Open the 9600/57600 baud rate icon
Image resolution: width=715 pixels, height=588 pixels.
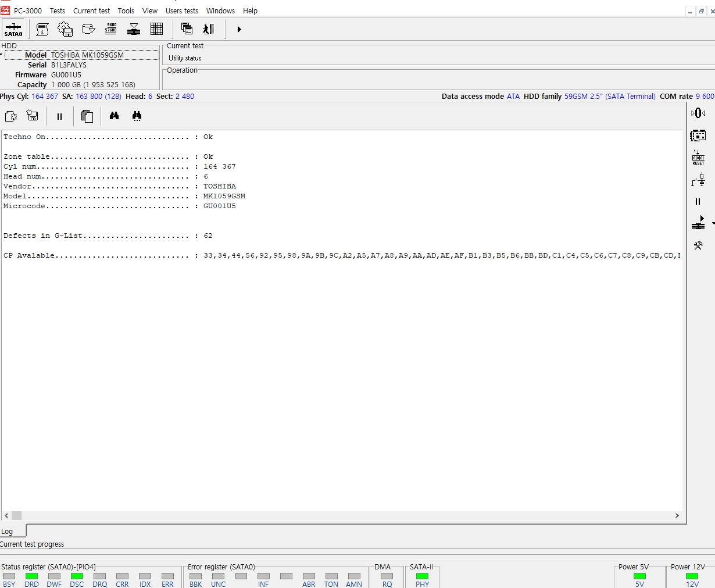(x=111, y=29)
